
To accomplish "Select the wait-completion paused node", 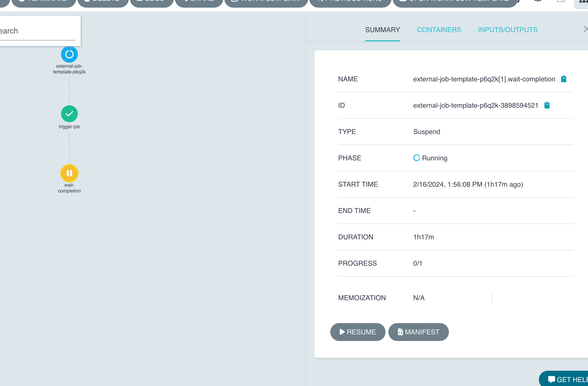I will coord(69,173).
